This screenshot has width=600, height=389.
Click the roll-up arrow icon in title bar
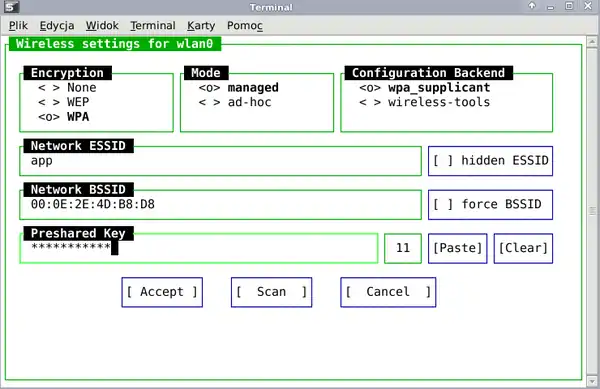pyautogui.click(x=532, y=6)
